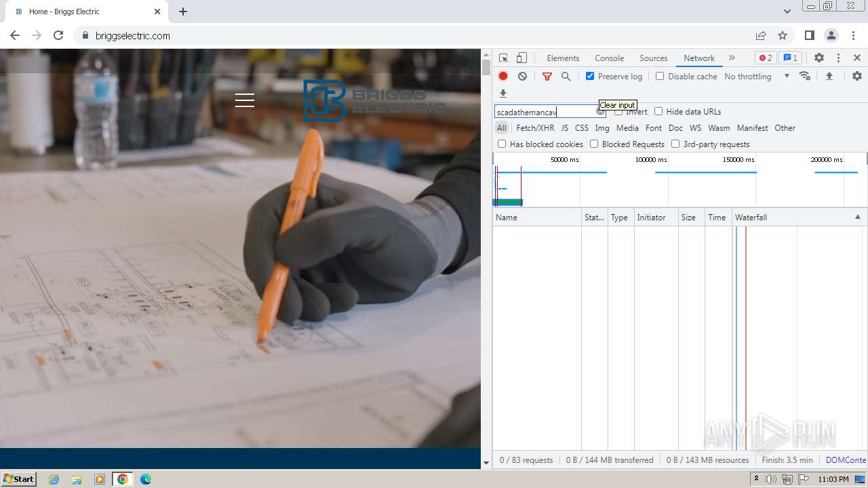Viewport: 868px width, 488px height.
Task: Stop recording the network log
Action: tap(503, 76)
